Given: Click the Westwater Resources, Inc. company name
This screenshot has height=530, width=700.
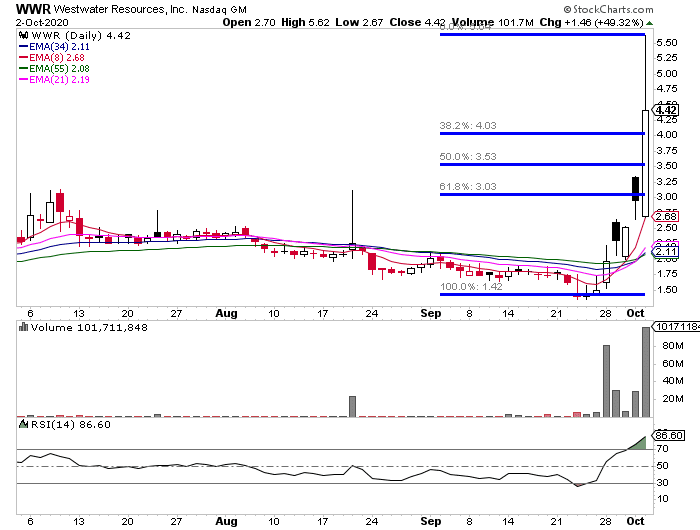Looking at the screenshot, I should (121, 9).
